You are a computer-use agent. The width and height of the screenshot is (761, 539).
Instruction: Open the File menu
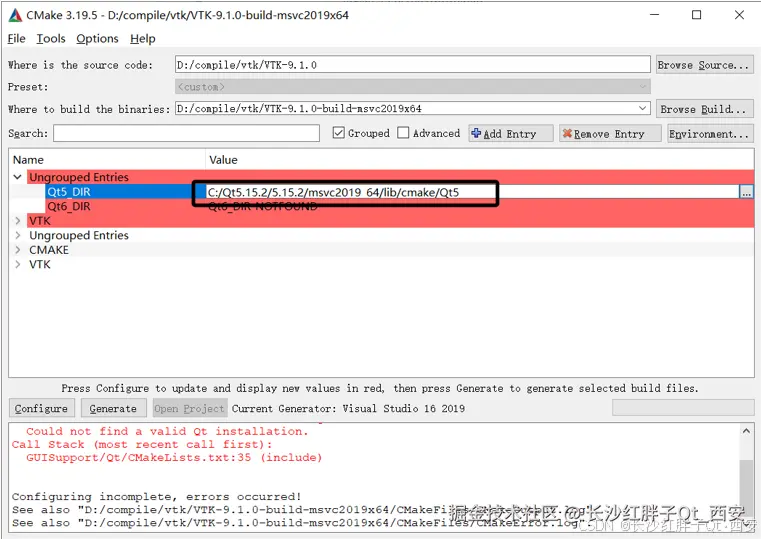tap(17, 39)
